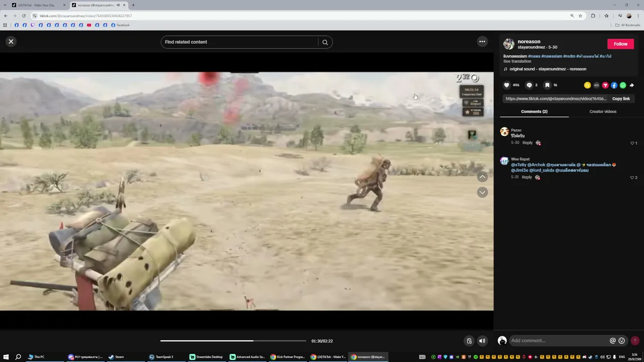The image size is (644, 362).
Task: Click the search magnifier in Find related content
Action: [x=325, y=42]
